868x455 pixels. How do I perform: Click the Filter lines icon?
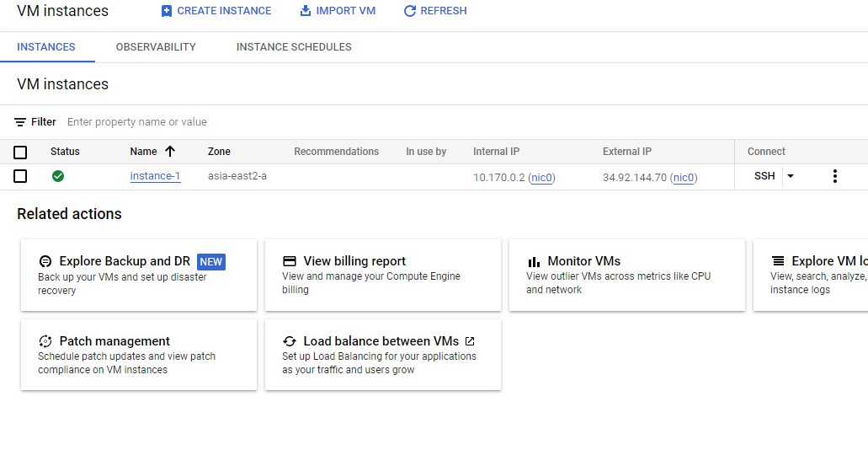coord(20,122)
